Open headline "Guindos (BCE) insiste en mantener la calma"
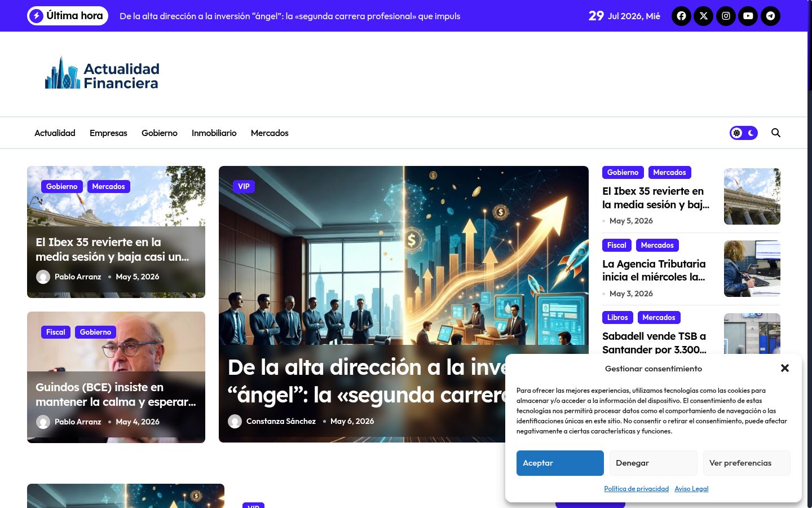The image size is (812, 508). pos(116,395)
